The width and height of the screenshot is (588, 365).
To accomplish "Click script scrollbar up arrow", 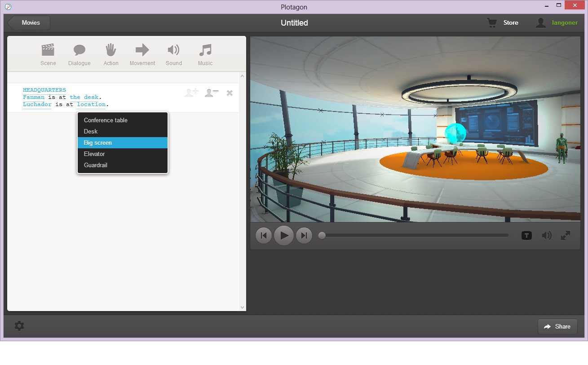I will [243, 76].
